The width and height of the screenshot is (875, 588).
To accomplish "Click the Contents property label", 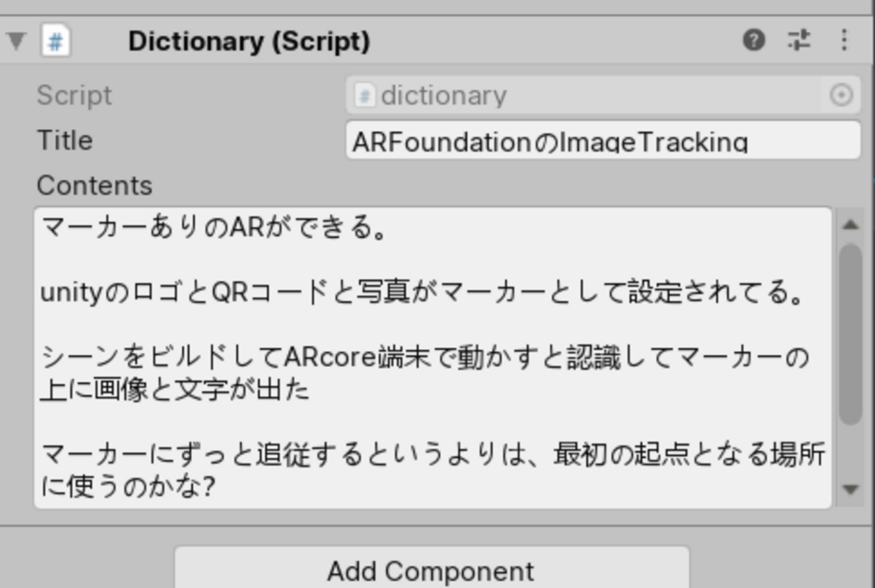I will tap(94, 186).
